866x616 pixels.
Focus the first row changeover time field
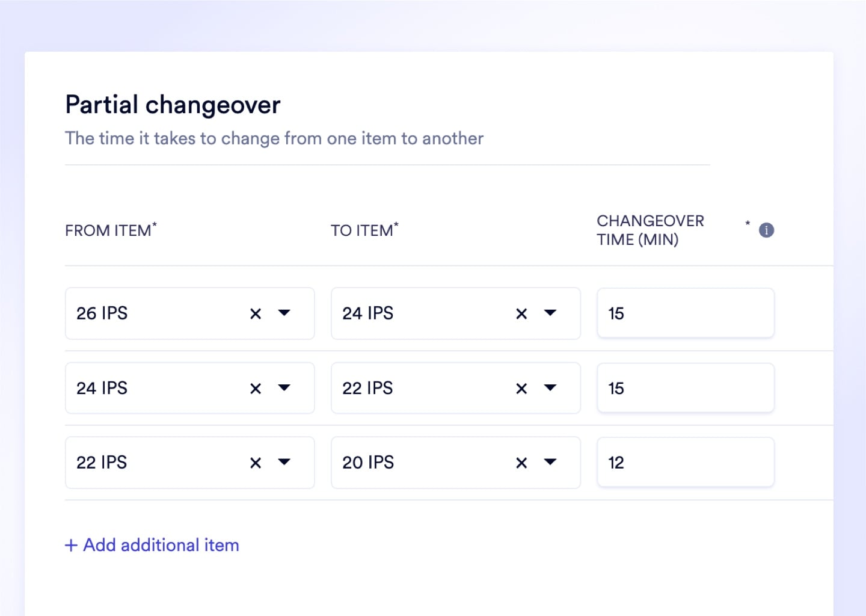coord(686,313)
